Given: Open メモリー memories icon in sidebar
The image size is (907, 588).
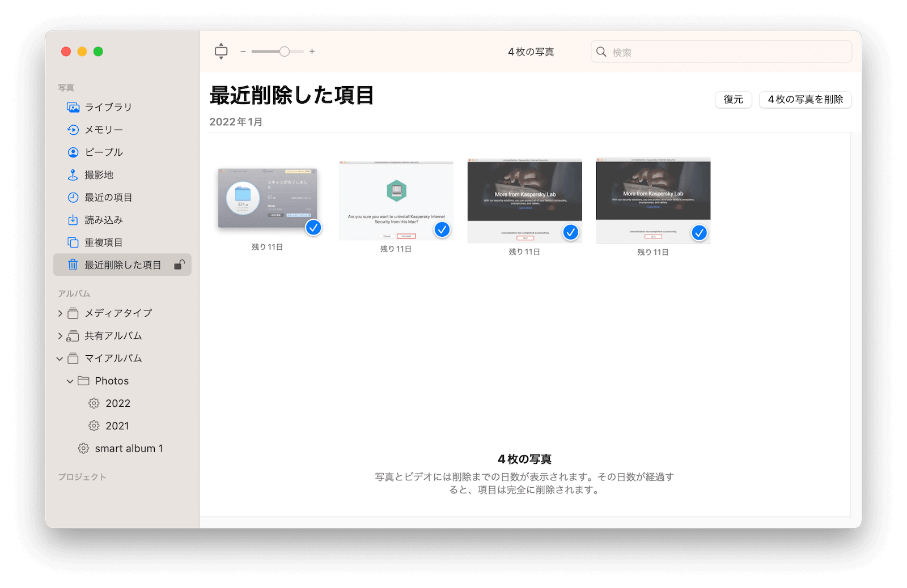Looking at the screenshot, I should 73,130.
